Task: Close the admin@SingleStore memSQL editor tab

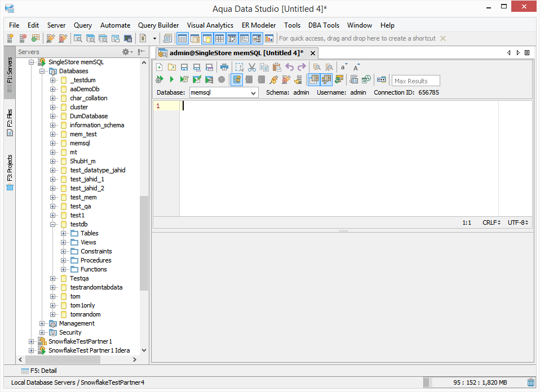Action: tap(313, 53)
